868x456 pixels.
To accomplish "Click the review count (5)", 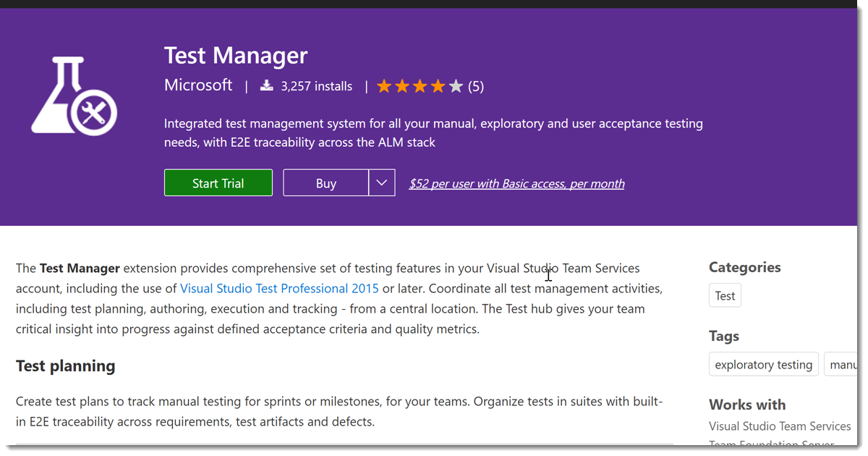I will tap(476, 87).
